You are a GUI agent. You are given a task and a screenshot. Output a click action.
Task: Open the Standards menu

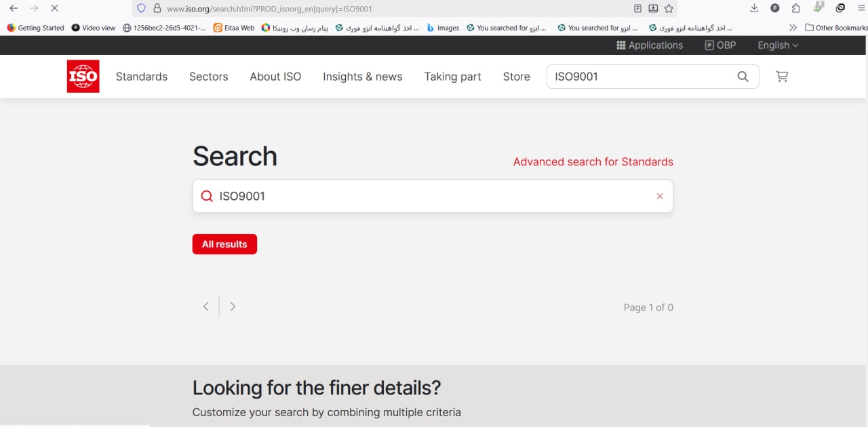(141, 77)
